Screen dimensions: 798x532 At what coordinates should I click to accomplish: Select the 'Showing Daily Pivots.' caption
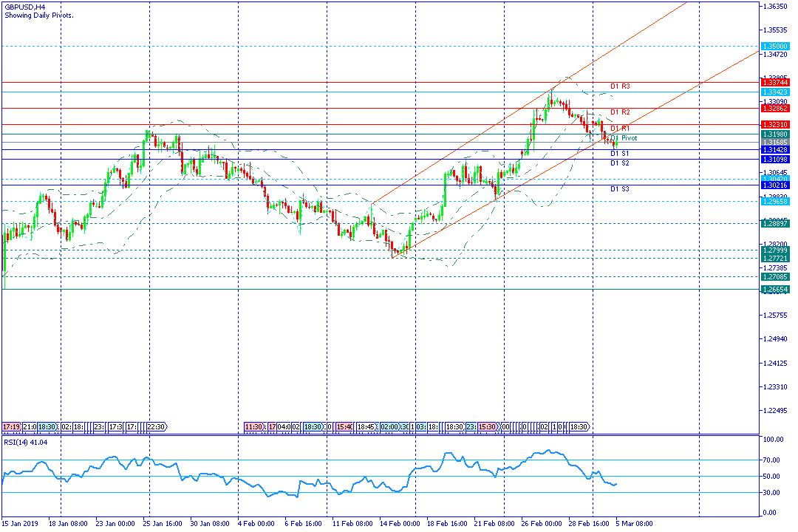pyautogui.click(x=39, y=16)
